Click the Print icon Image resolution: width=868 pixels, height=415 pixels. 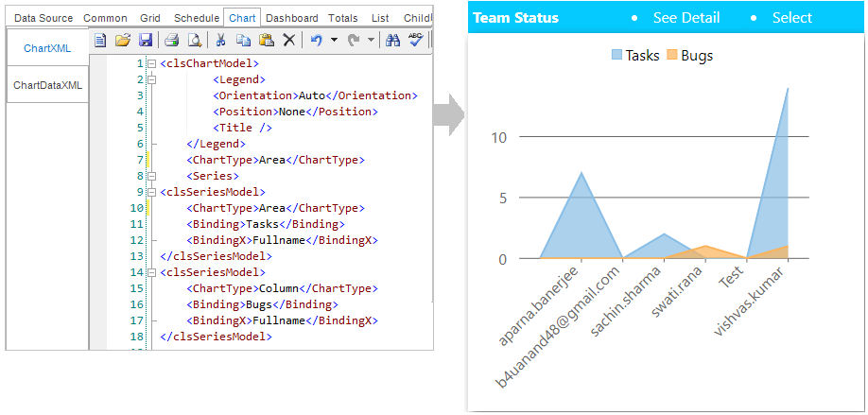(171, 41)
